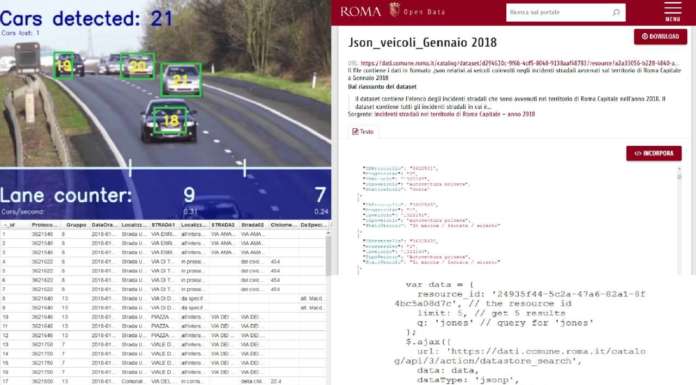Open the hamburger MENU icon

point(672,12)
